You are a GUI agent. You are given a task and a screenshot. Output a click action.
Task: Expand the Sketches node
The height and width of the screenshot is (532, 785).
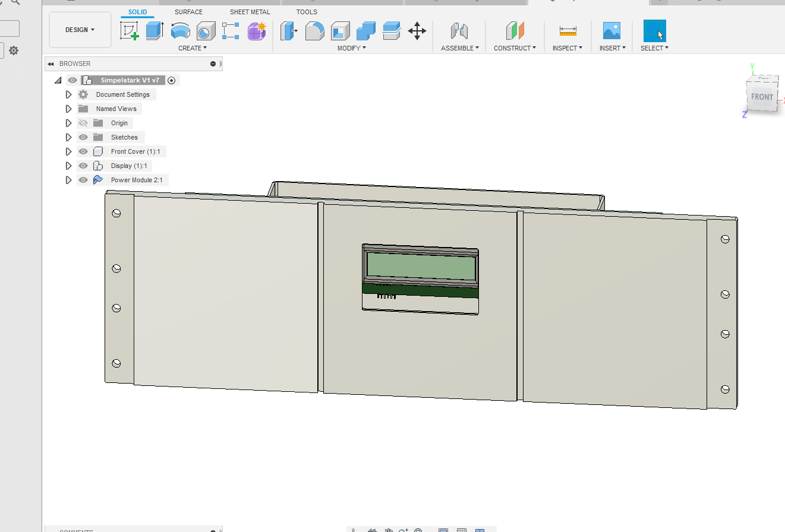(x=68, y=137)
